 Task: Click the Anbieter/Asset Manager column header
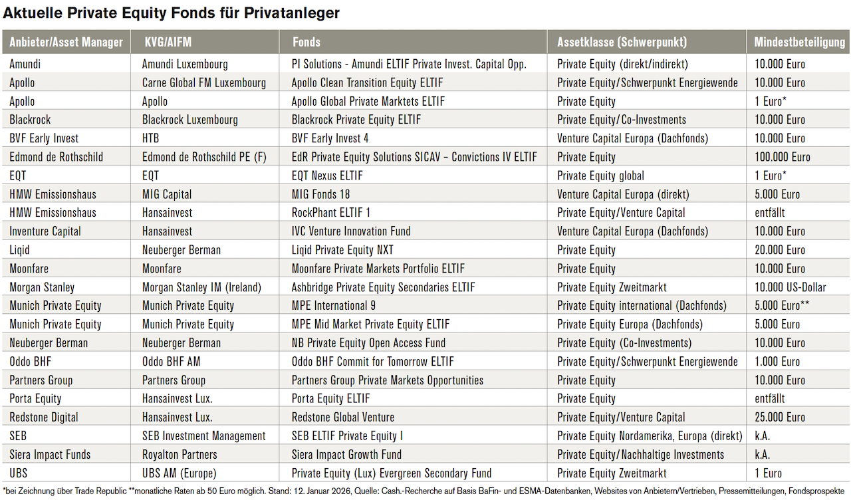click(66, 42)
